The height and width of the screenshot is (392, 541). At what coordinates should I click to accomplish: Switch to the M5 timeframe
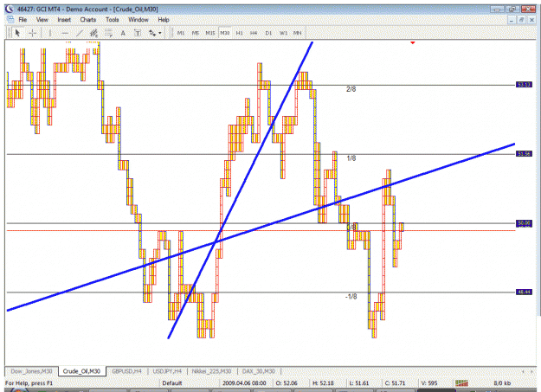click(196, 33)
